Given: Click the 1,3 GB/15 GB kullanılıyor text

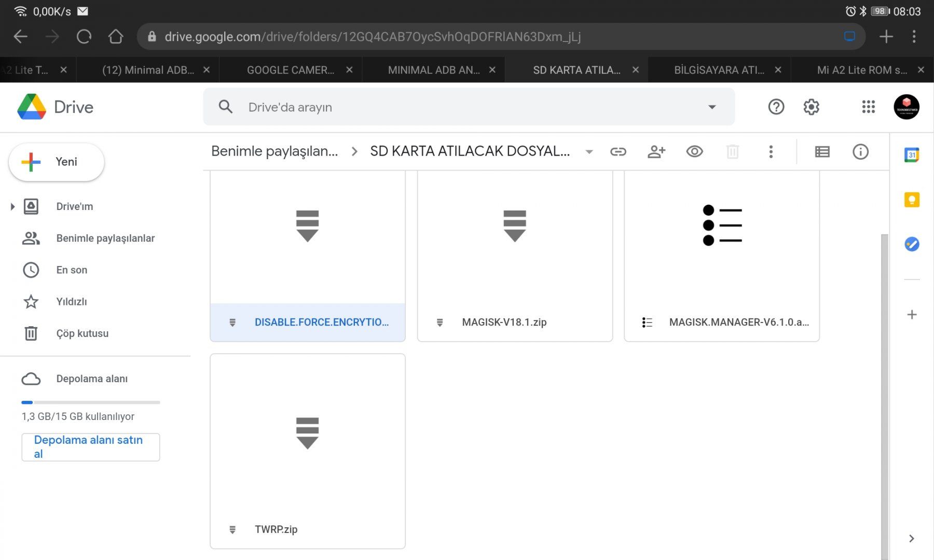Looking at the screenshot, I should (x=78, y=416).
